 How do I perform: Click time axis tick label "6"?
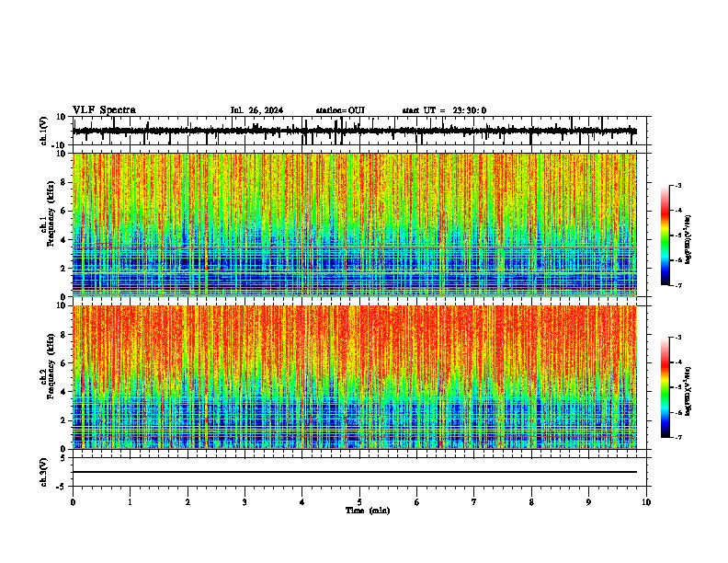point(417,502)
